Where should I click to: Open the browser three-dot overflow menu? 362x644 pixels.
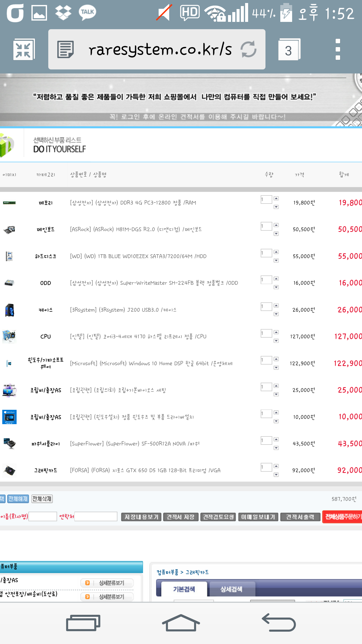point(338,50)
